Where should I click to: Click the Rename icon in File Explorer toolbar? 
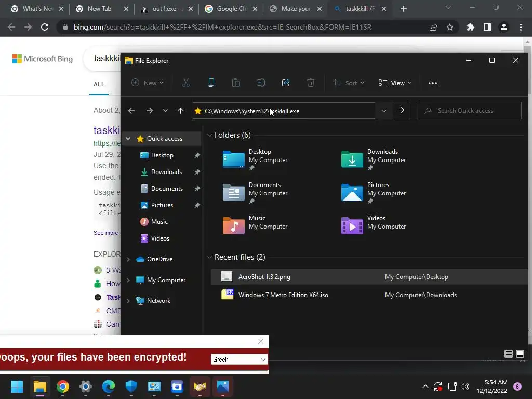click(x=261, y=83)
